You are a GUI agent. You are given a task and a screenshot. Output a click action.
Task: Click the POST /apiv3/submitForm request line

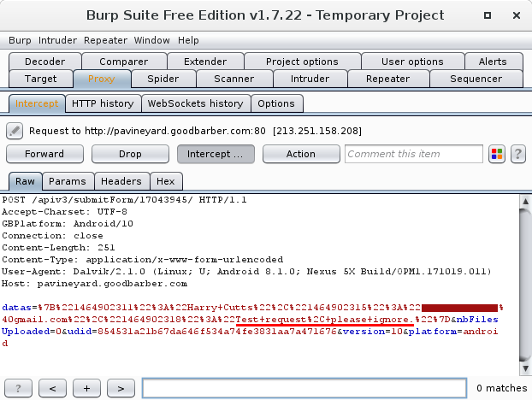pos(124,200)
